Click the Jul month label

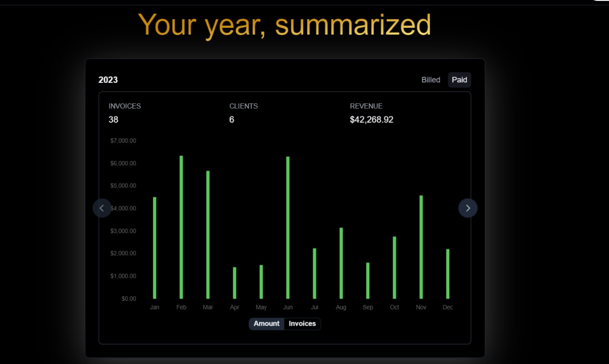(315, 307)
